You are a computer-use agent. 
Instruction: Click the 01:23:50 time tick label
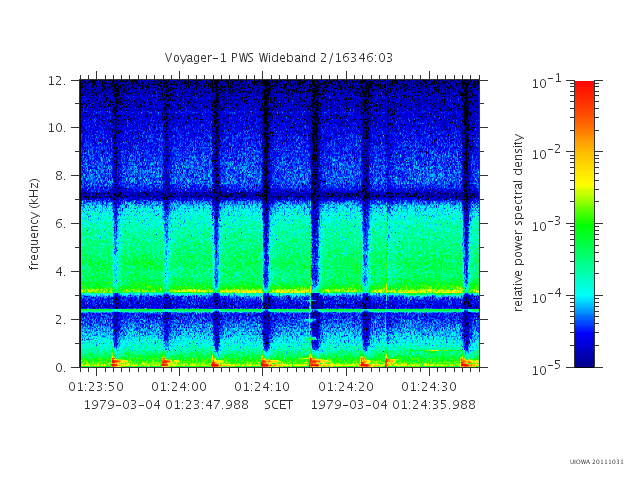pos(96,387)
